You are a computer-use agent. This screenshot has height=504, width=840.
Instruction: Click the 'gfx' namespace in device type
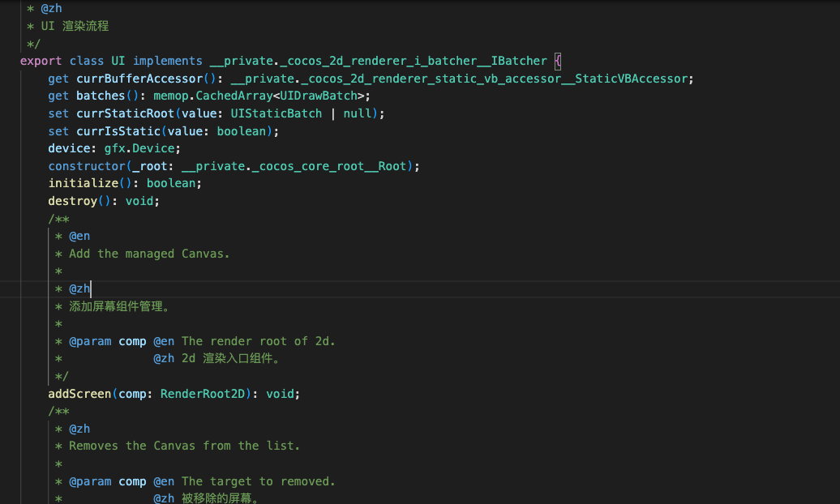coord(114,148)
